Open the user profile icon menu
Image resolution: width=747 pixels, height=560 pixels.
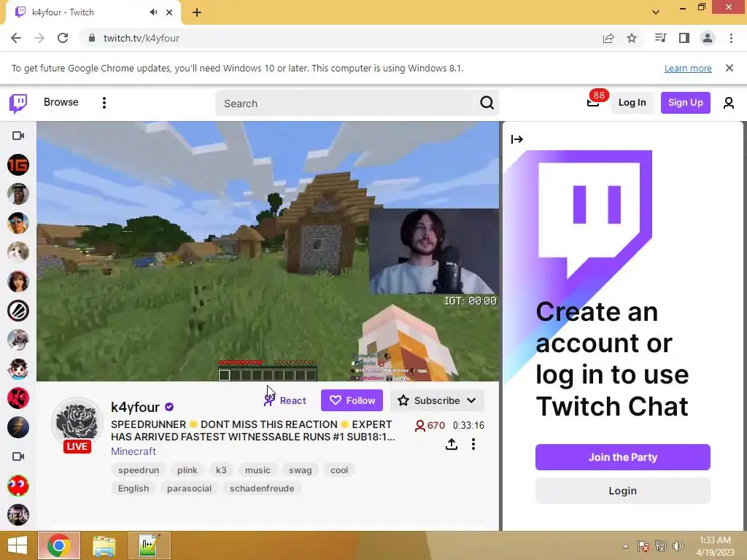tap(729, 103)
